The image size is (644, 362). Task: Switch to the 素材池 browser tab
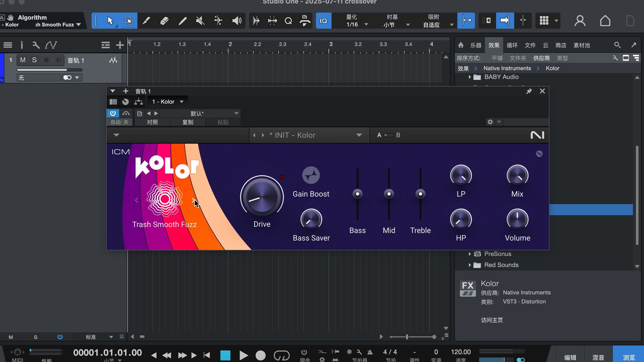tap(582, 45)
